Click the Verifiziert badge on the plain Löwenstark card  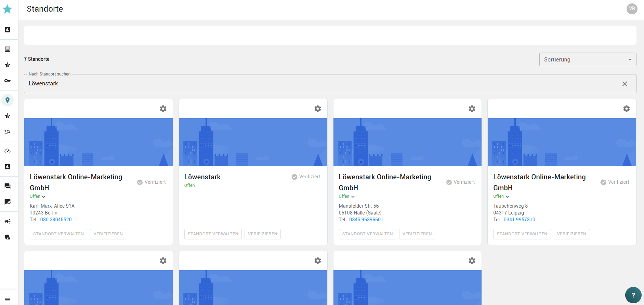(306, 177)
